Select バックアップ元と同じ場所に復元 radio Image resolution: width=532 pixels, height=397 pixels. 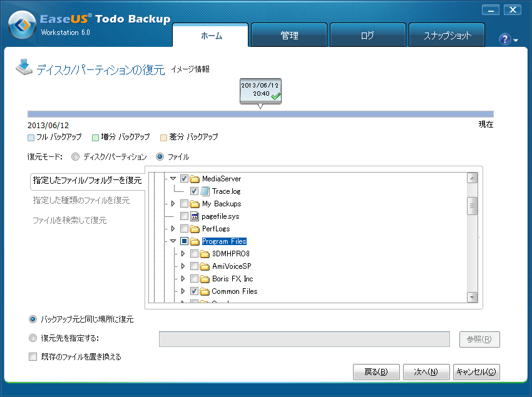[x=33, y=319]
